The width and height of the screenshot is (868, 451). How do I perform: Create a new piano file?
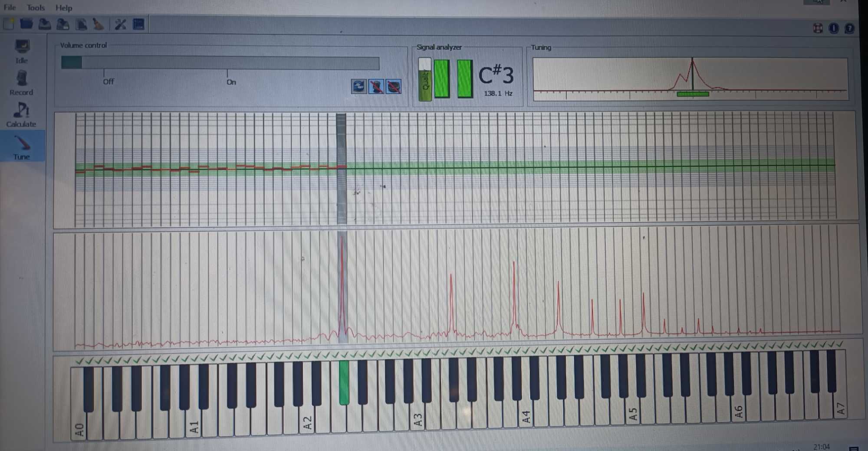(9, 24)
